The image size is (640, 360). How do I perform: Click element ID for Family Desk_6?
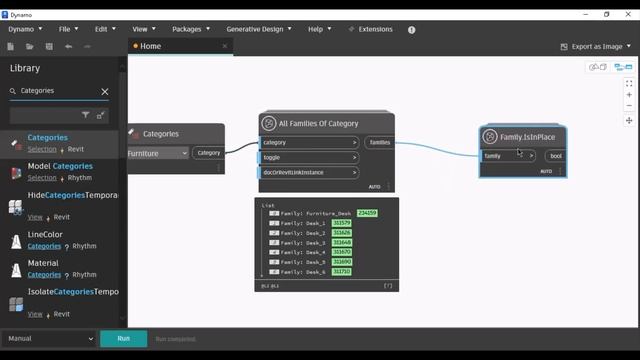click(x=341, y=272)
